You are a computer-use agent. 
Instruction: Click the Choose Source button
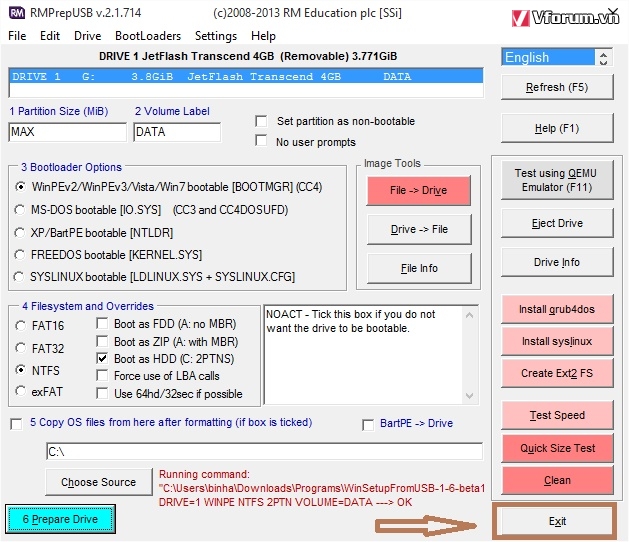tap(99, 482)
